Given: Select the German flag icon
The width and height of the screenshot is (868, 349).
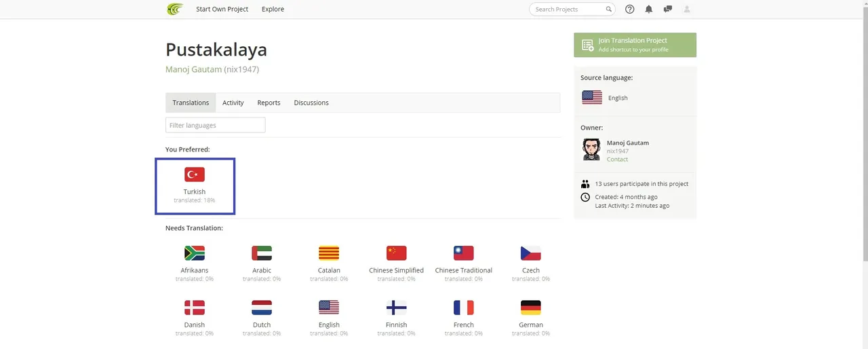Looking at the screenshot, I should 531,308.
